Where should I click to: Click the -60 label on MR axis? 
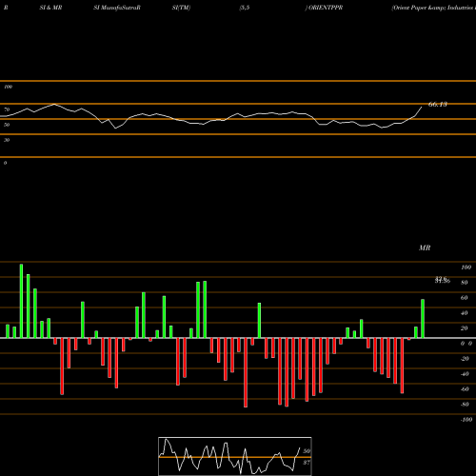465,389
